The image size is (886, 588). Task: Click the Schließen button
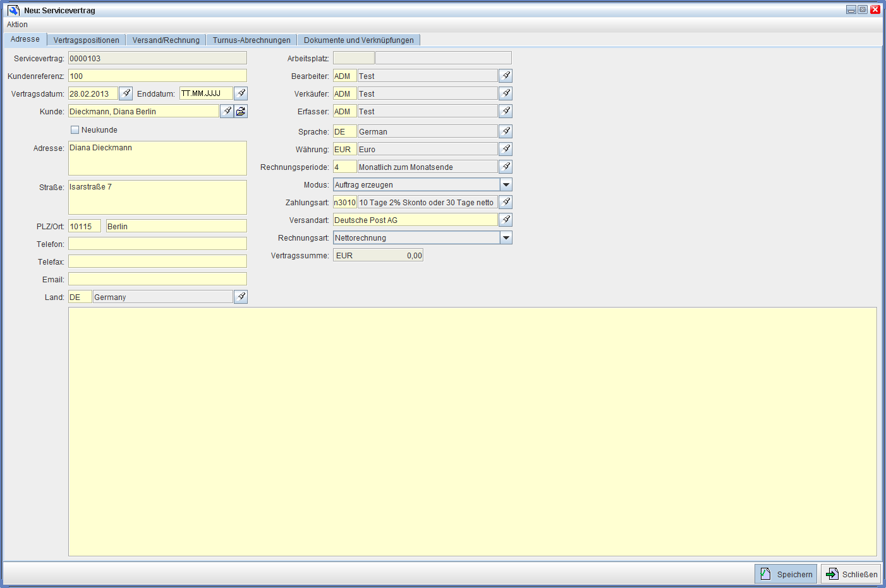[x=851, y=574]
